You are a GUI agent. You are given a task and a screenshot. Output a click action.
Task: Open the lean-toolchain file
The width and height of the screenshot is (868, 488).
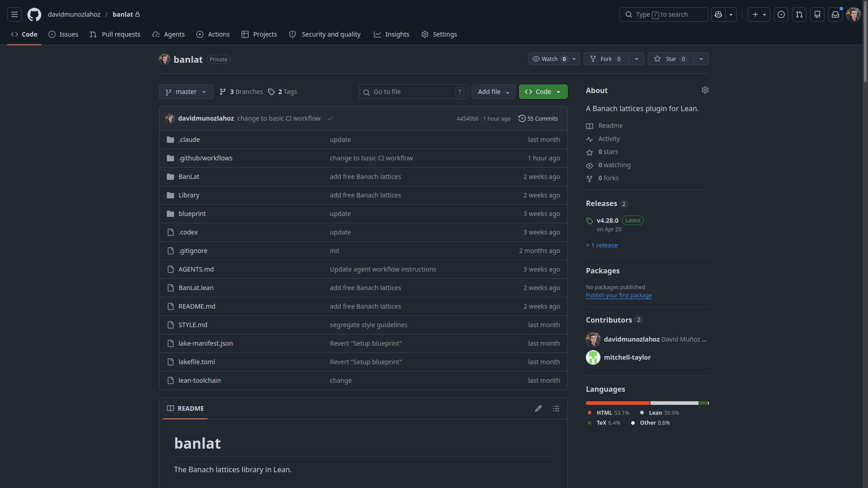tap(199, 380)
